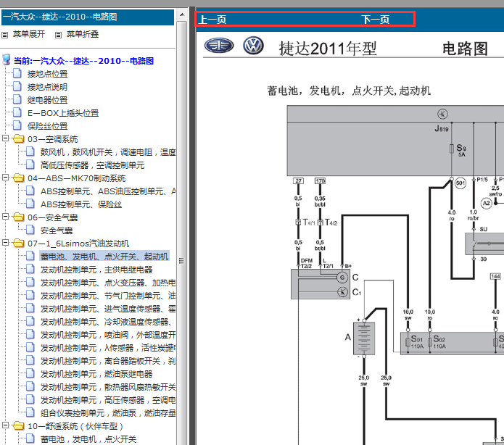
Task: Open the current root 一汽大众--捷达--2010--电路图 link
Action: click(x=83, y=61)
